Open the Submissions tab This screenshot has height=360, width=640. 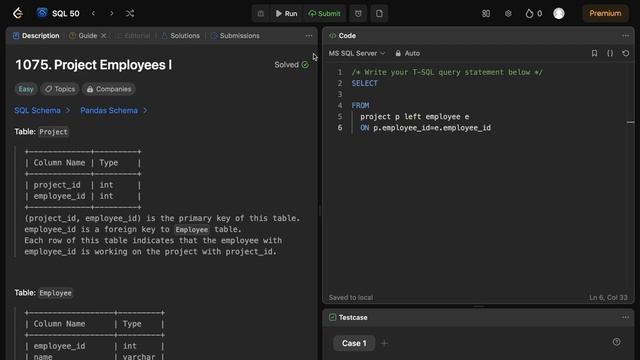tap(235, 36)
